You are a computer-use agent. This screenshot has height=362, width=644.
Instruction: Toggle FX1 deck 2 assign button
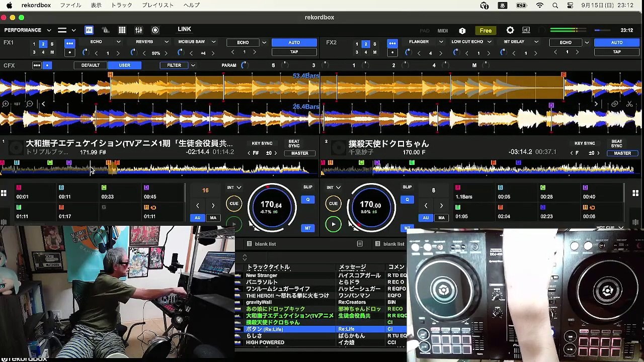[x=43, y=44]
